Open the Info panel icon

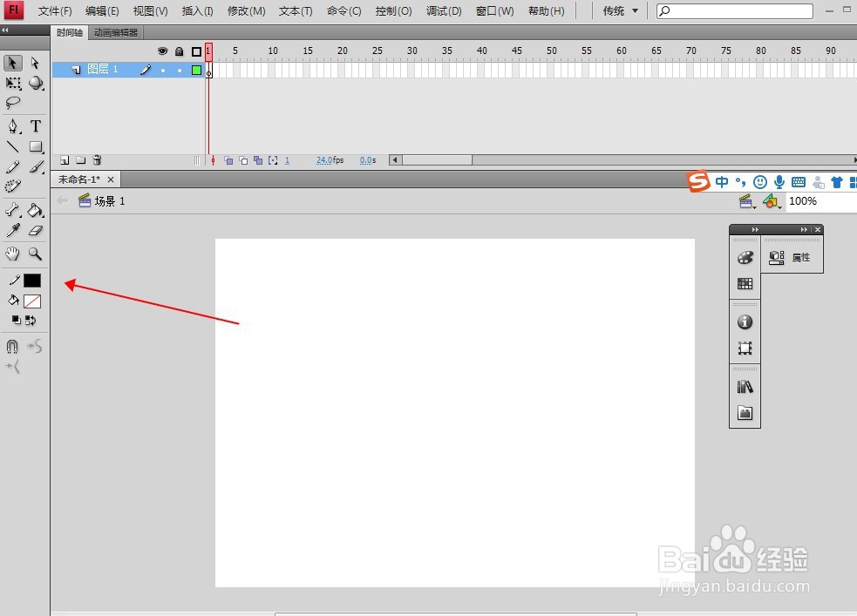[745, 322]
